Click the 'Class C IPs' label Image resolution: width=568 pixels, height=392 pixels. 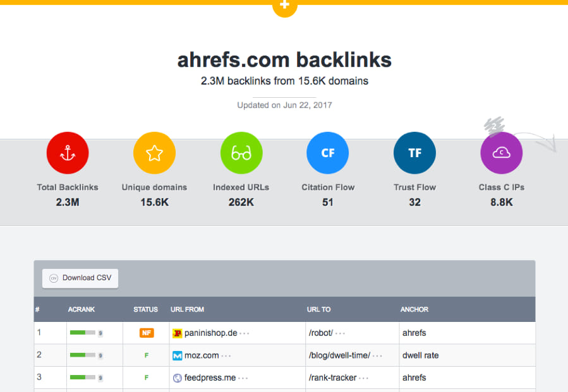point(502,187)
